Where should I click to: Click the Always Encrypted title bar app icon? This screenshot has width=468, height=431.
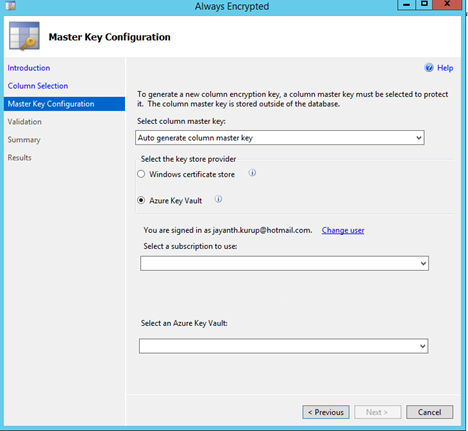pos(11,5)
